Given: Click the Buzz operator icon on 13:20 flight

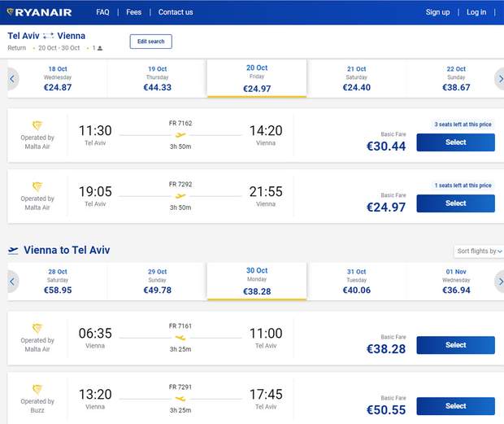Looking at the screenshot, I should point(37,390).
